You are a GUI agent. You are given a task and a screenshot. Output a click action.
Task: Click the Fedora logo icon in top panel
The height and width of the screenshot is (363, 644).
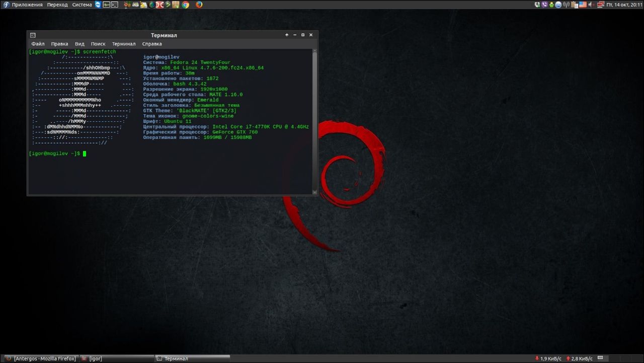coord(6,5)
